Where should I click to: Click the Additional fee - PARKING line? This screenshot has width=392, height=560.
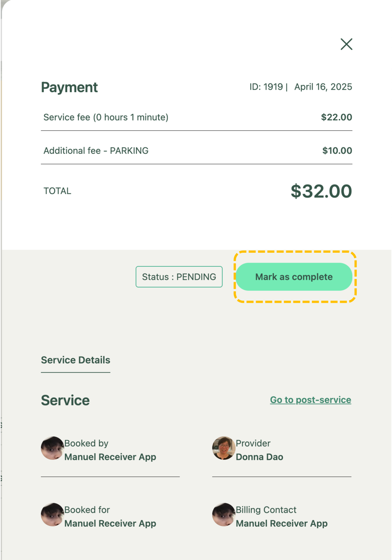point(96,151)
